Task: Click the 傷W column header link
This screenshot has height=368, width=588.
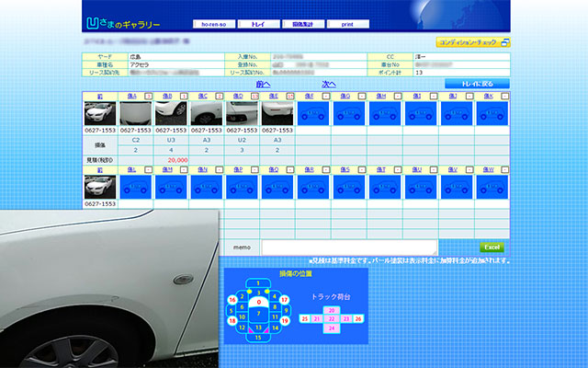Action: tap(488, 170)
